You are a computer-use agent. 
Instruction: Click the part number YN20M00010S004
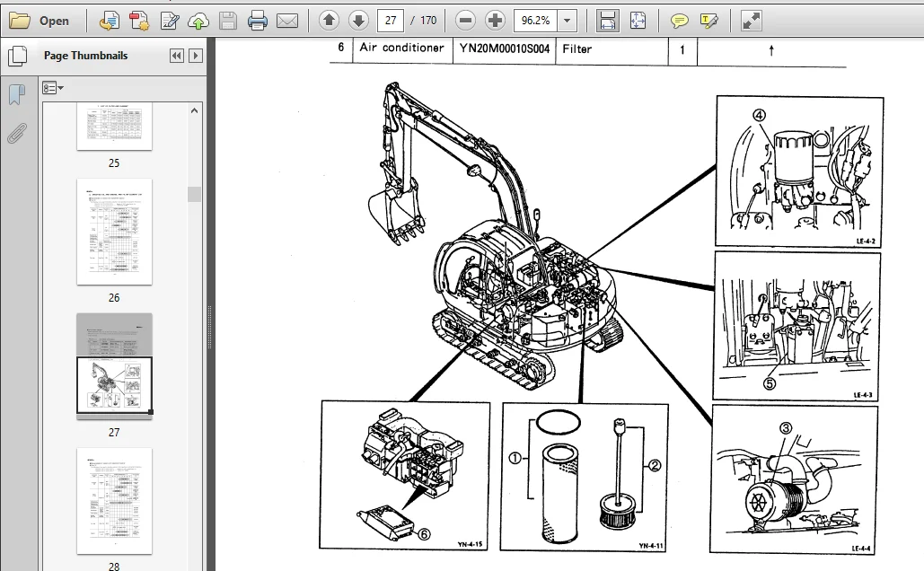(x=505, y=48)
